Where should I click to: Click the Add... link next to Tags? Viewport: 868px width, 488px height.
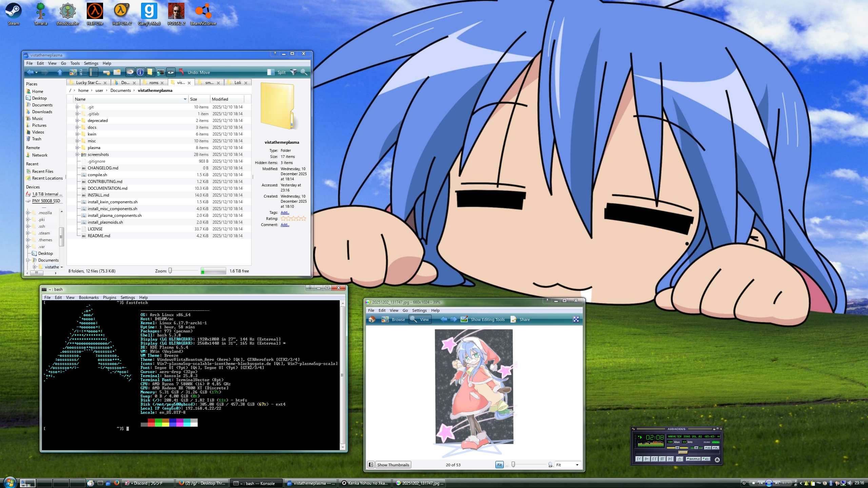(x=284, y=212)
